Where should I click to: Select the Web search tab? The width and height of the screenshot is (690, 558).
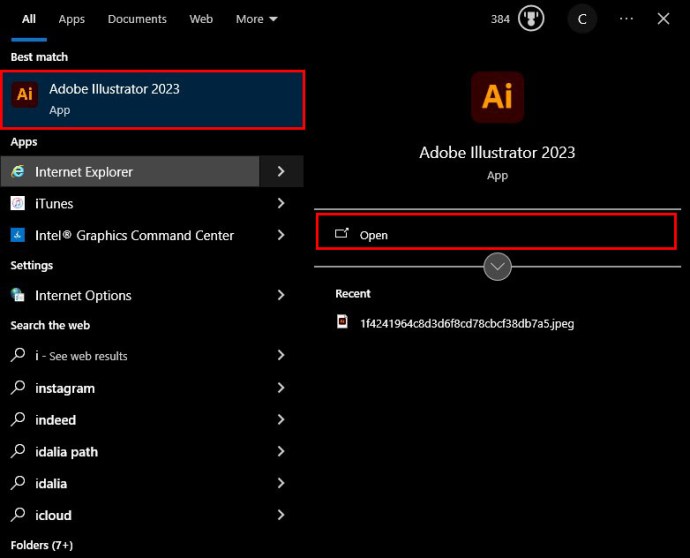pyautogui.click(x=201, y=19)
